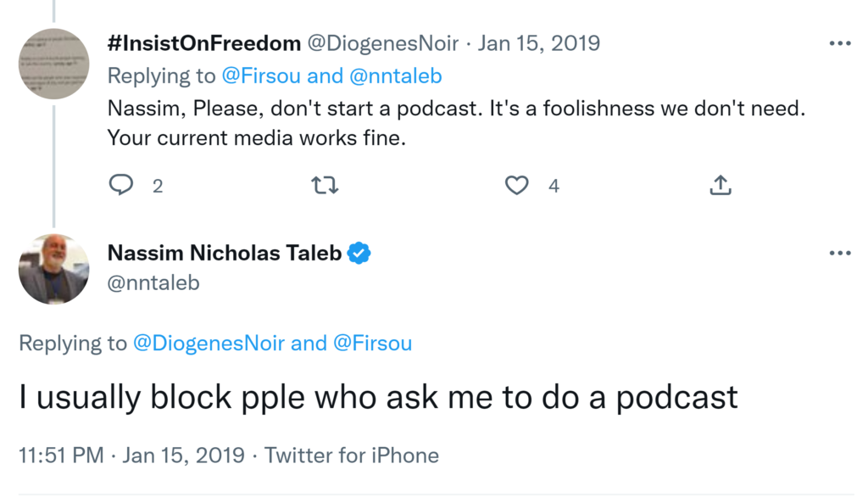868x503 pixels.
Task: Open the @nntaleb handle under name
Action: click(153, 282)
